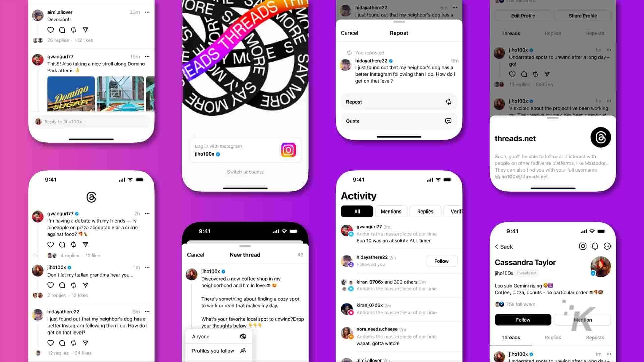
Task: Tap the reply/comment icon on hidayathere22 post
Action: tap(62, 343)
